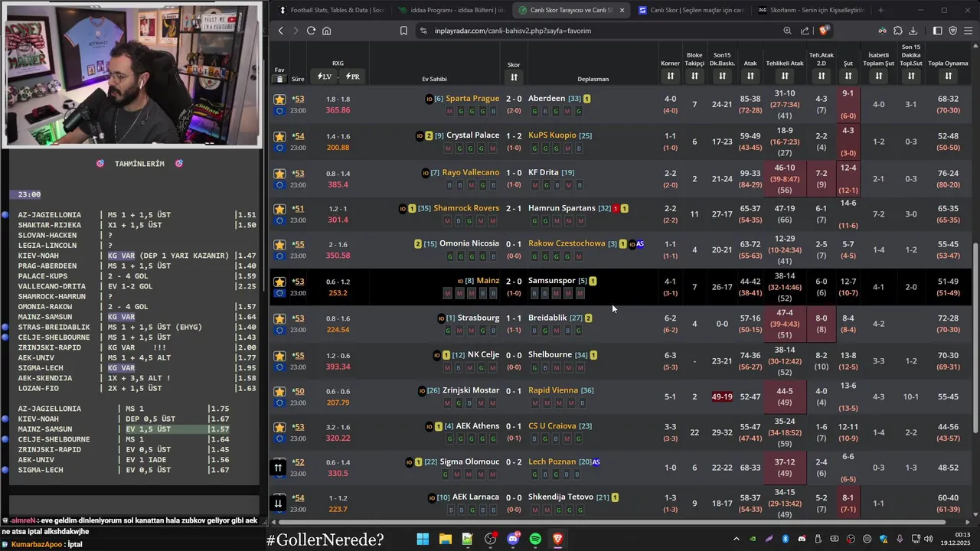The image size is (980, 551).
Task: Open browser extensions puzzle icon
Action: pos(898,31)
